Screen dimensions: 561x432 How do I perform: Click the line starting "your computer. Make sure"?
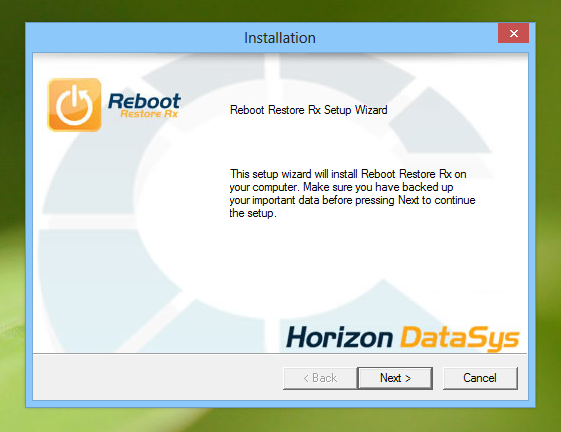pos(341,187)
